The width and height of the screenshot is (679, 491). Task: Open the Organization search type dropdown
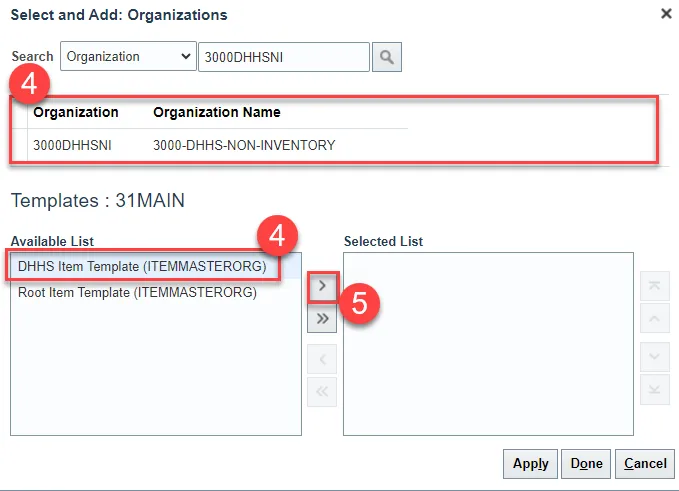[x=128, y=57]
